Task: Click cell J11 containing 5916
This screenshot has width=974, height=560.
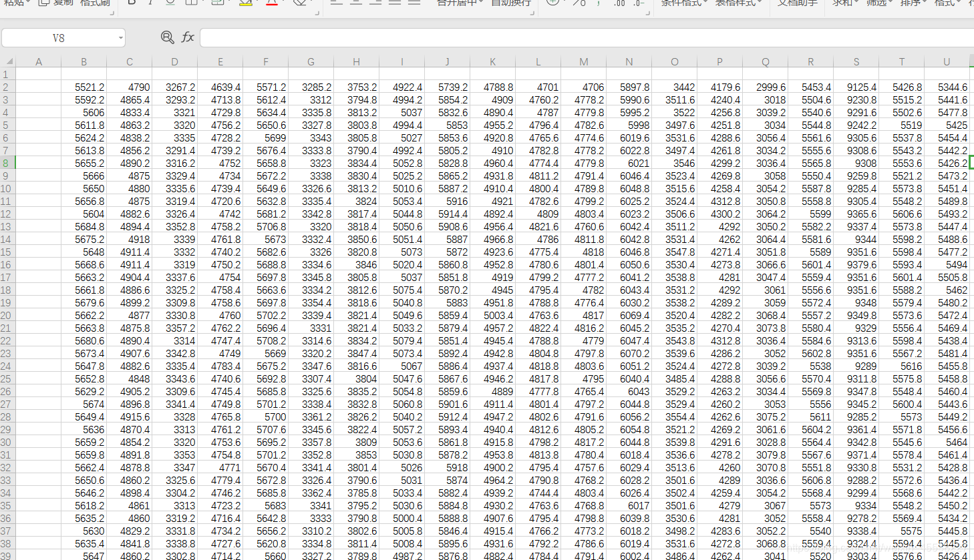Action: 448,202
